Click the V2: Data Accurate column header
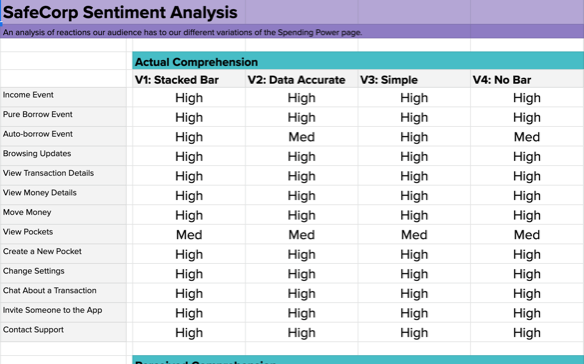Screen dimensions: 584x364 pos(296,80)
